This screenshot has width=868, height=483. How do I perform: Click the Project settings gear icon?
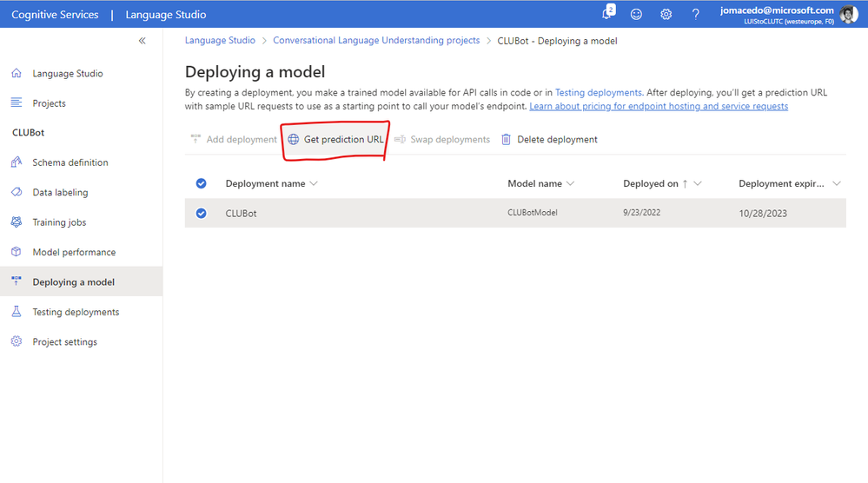[17, 341]
